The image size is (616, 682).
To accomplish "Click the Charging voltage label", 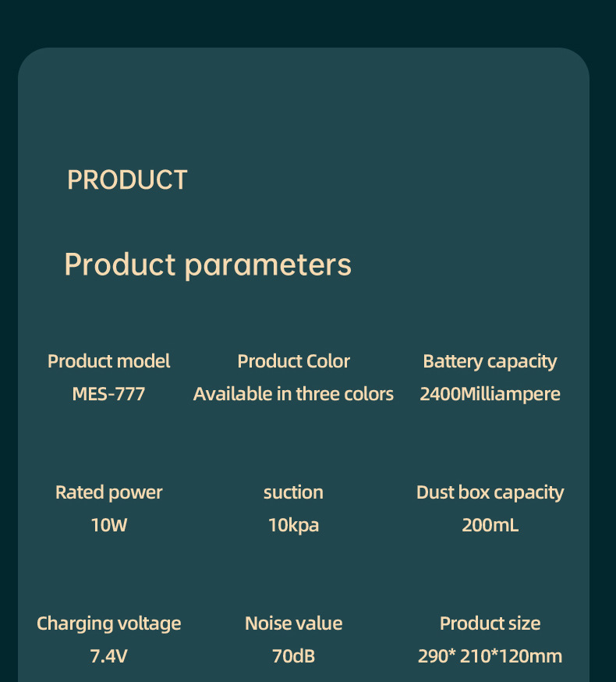I will (x=108, y=623).
